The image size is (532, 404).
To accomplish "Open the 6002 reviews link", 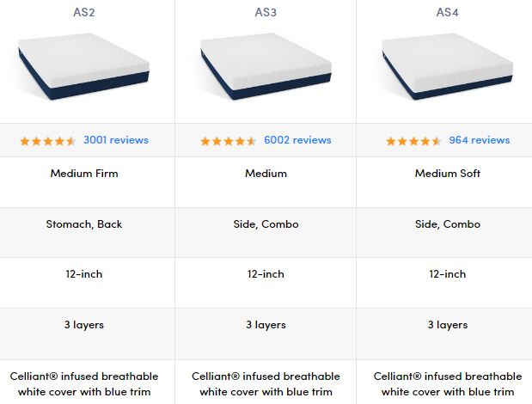I will (297, 140).
